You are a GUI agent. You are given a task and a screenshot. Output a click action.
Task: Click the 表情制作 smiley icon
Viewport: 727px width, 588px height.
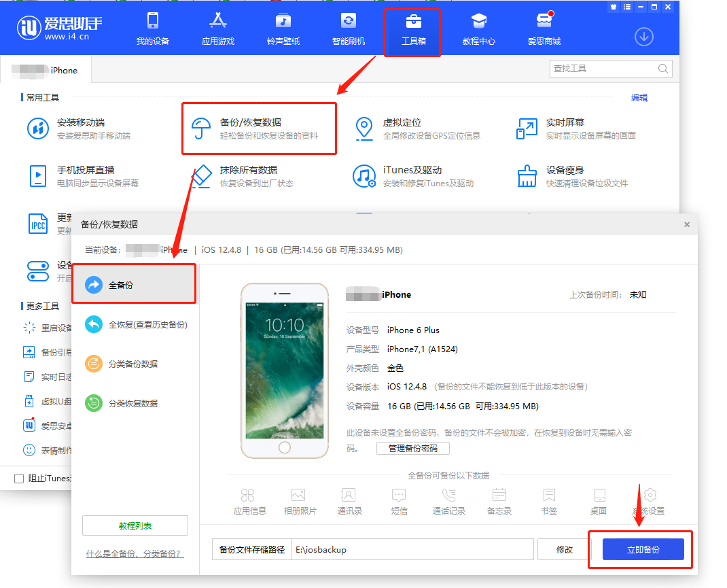pyautogui.click(x=29, y=450)
